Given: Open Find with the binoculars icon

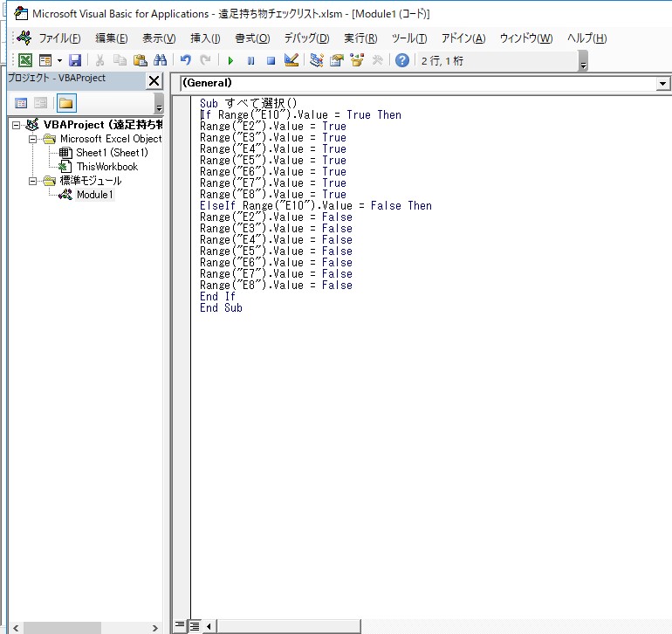Looking at the screenshot, I should tap(161, 60).
